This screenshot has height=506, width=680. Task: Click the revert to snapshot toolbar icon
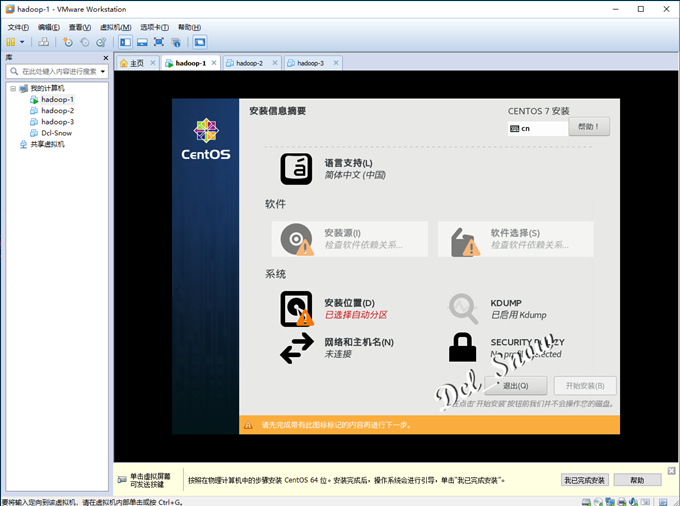(x=85, y=42)
